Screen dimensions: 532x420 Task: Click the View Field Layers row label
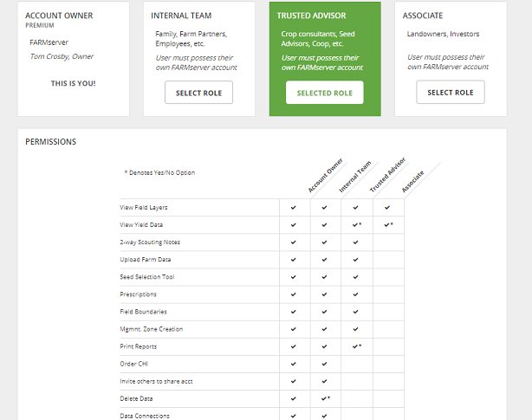click(144, 208)
